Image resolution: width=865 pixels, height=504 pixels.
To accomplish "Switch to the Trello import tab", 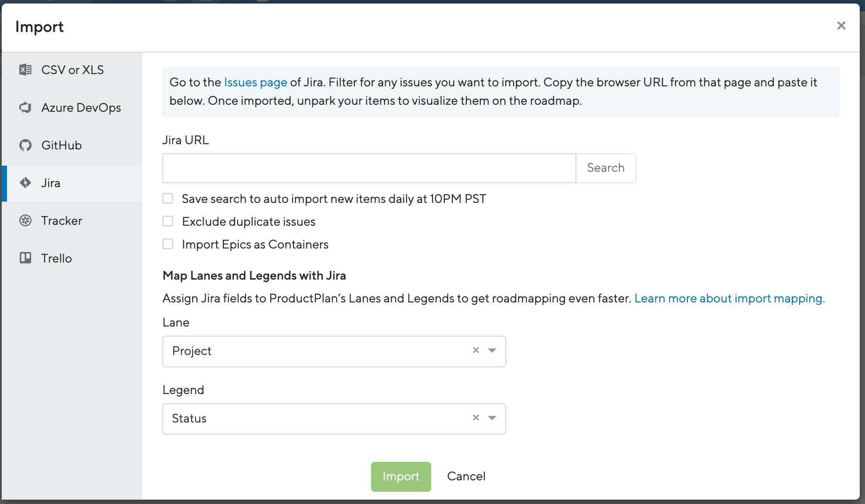I will pos(72,258).
